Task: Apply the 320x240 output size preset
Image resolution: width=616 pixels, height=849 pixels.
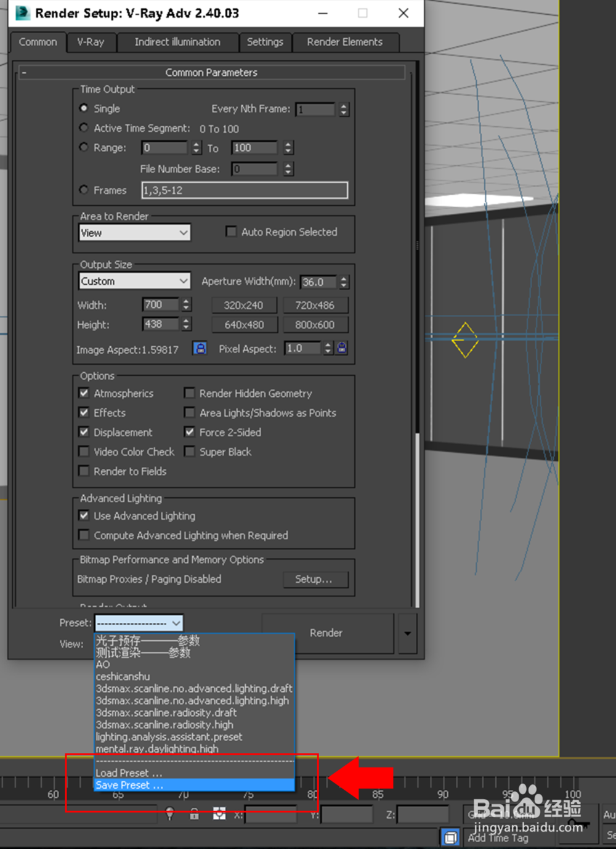Action: pyautogui.click(x=243, y=305)
